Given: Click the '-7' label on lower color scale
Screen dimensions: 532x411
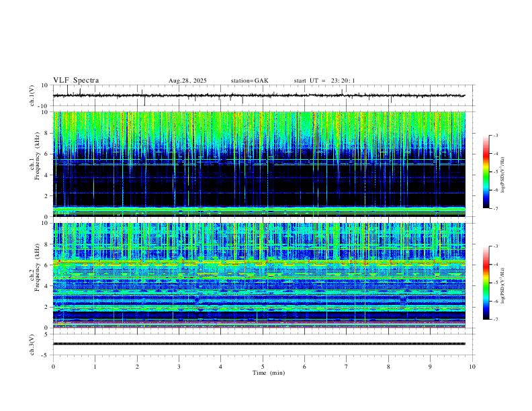Looking at the screenshot, I should (495, 320).
